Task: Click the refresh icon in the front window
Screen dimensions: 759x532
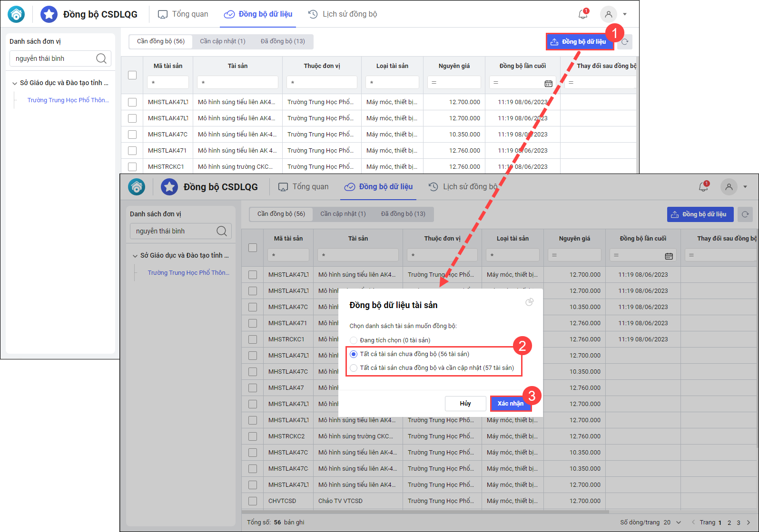Action: pos(745,214)
